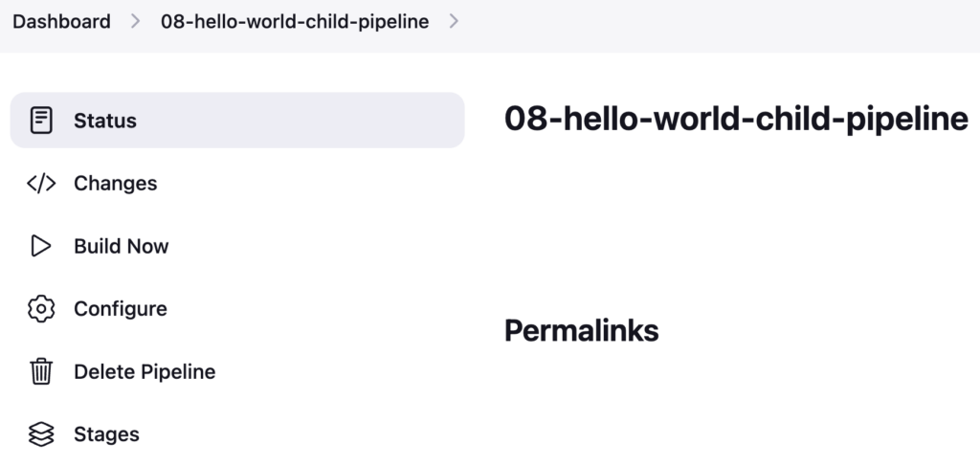980x466 pixels.
Task: View the Stages text link
Action: pos(107,434)
